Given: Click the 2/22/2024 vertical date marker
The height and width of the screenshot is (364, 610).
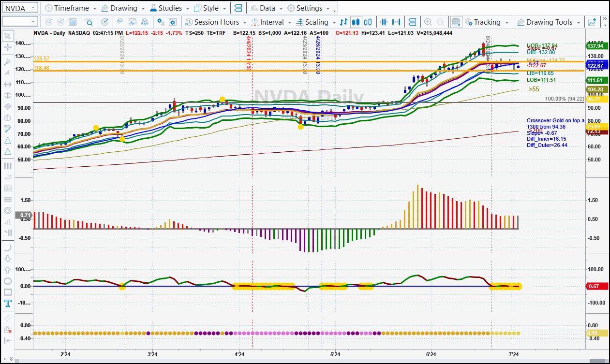Looking at the screenshot, I should 122,55.
